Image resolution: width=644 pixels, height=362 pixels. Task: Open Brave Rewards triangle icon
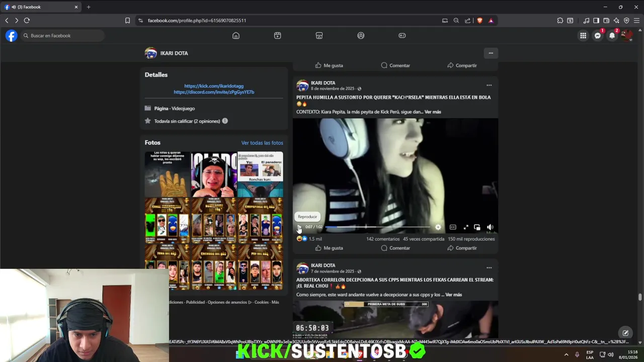(x=491, y=21)
